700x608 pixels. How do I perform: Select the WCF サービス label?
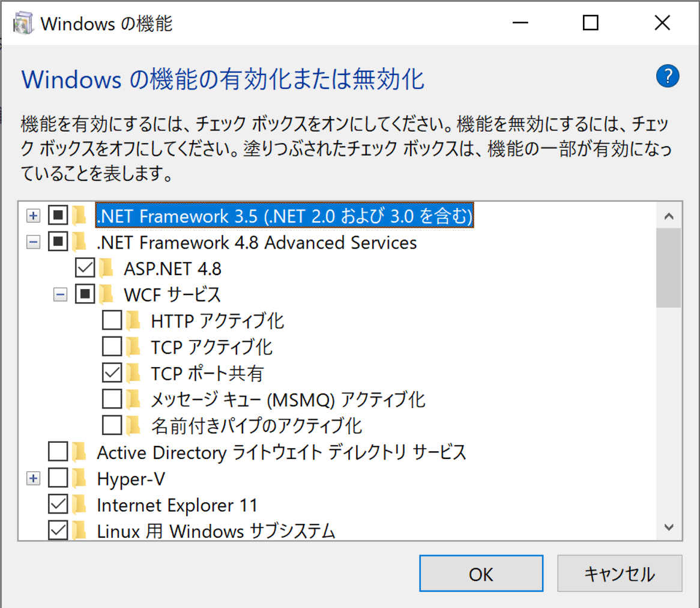pos(172,295)
